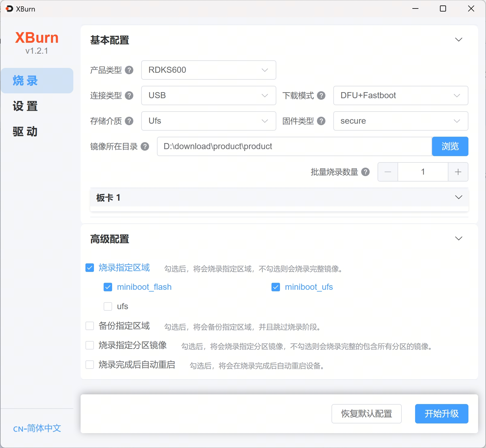Screen dimensions: 486x448
Task: Click the 备份指定区域 label text
Action: click(124, 326)
